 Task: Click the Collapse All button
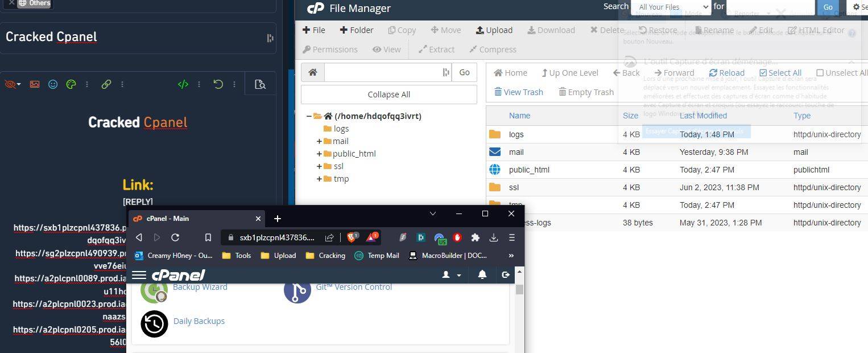389,95
